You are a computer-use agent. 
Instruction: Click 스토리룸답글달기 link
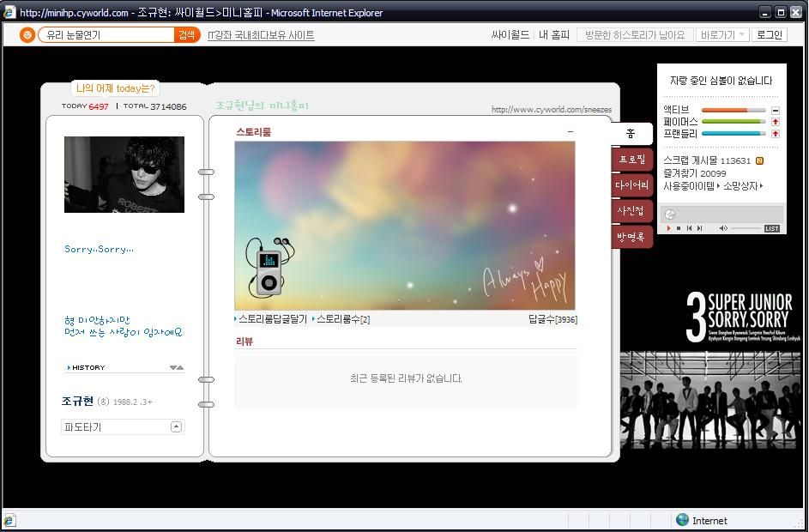273,319
